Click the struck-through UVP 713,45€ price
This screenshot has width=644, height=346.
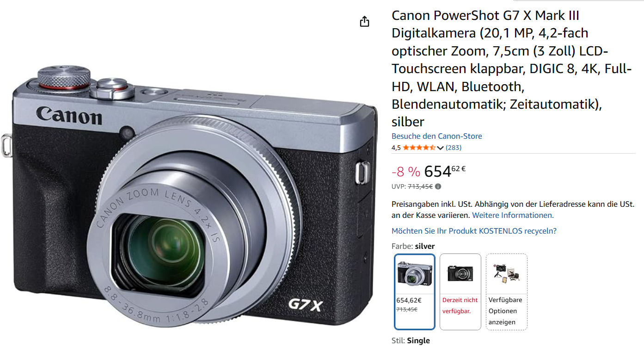click(x=420, y=187)
